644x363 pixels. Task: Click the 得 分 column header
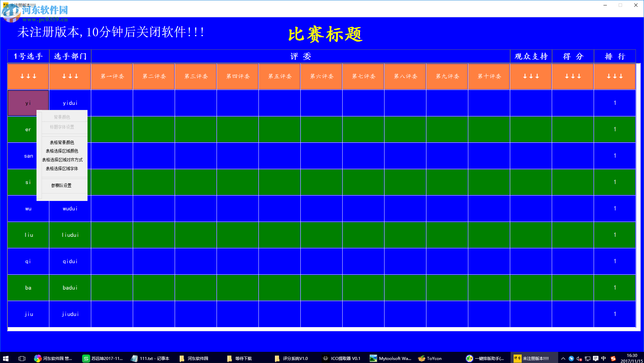pyautogui.click(x=573, y=56)
